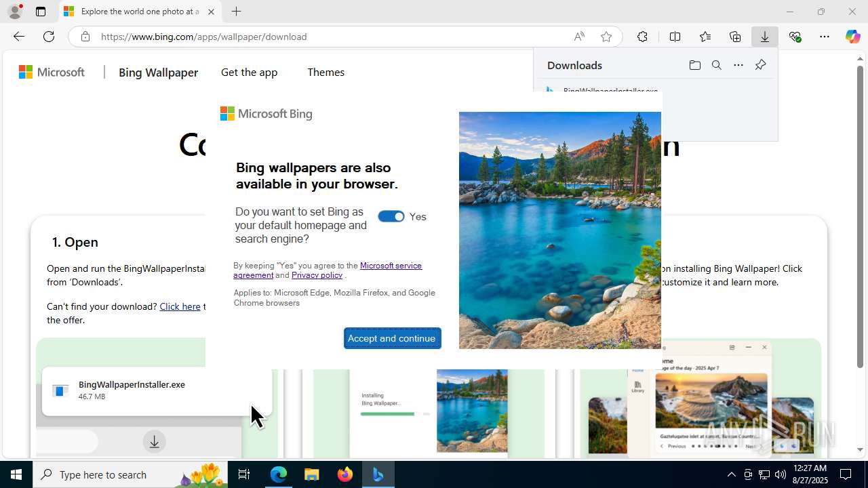
Task: Open Task View on the taskbar
Action: pyautogui.click(x=244, y=474)
